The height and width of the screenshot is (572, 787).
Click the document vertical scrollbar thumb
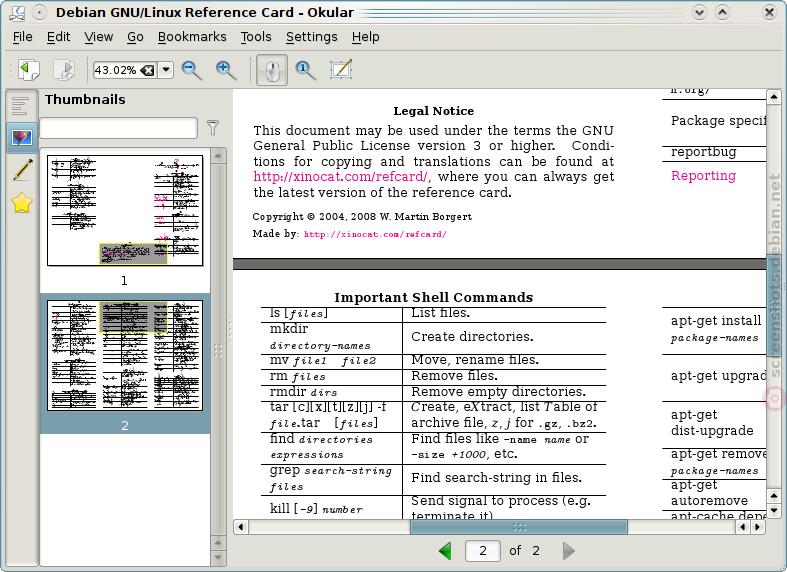point(773,306)
